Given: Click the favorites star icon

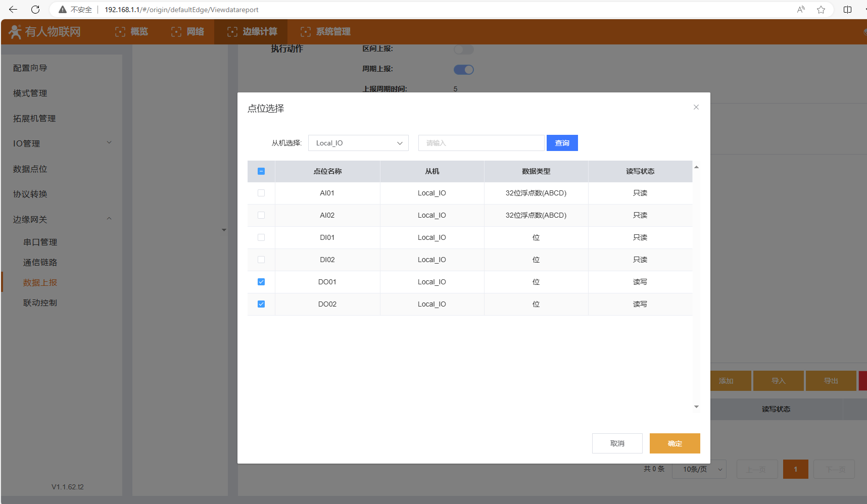Looking at the screenshot, I should click(x=821, y=10).
